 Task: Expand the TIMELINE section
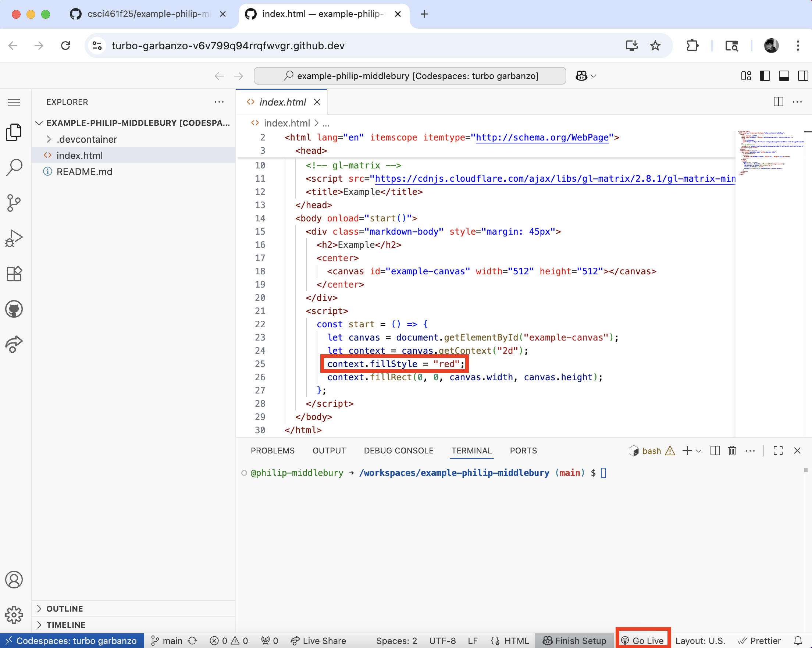[x=133, y=625]
